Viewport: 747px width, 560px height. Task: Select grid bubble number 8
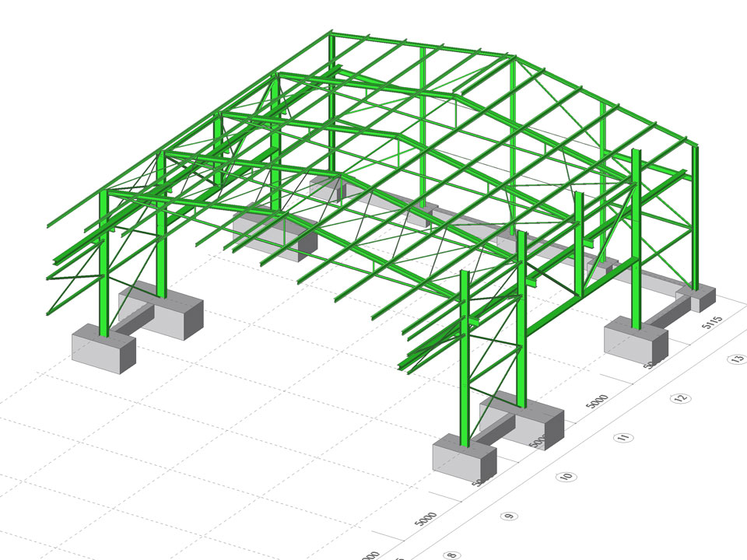451,555
